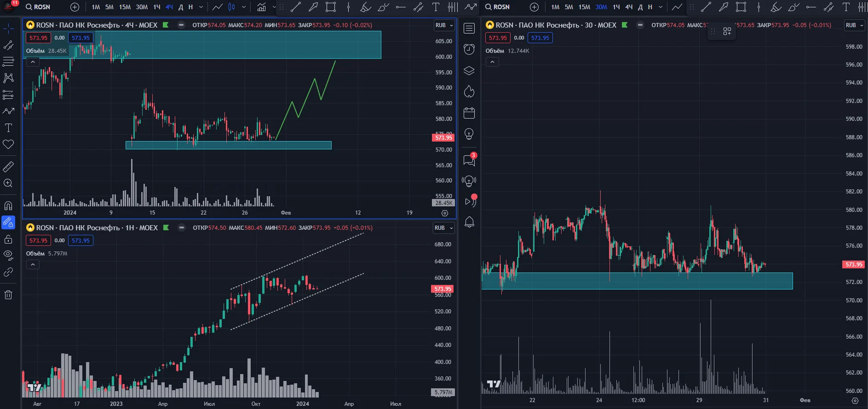This screenshot has height=409, width=868.
Task: Toggle stay-in-drawing-mode pencil lock
Action: [8, 222]
